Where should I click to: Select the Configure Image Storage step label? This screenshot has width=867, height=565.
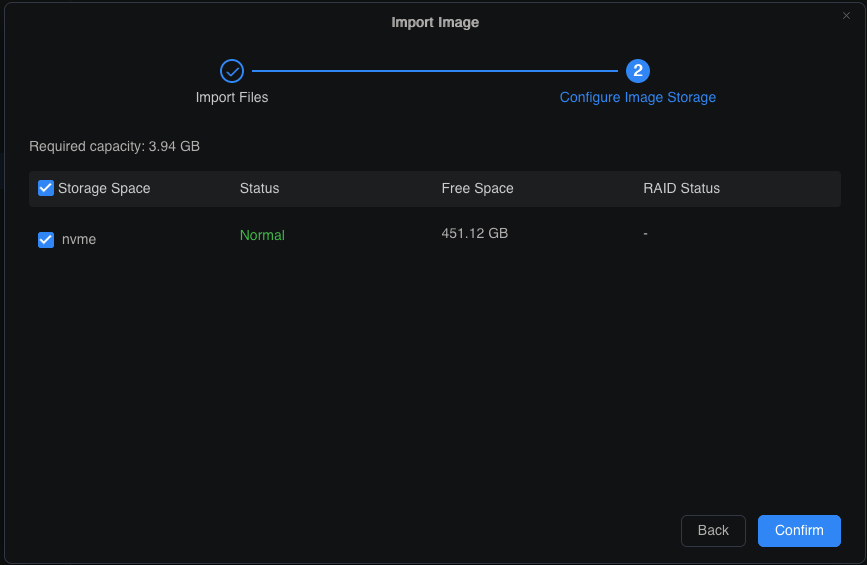point(638,97)
